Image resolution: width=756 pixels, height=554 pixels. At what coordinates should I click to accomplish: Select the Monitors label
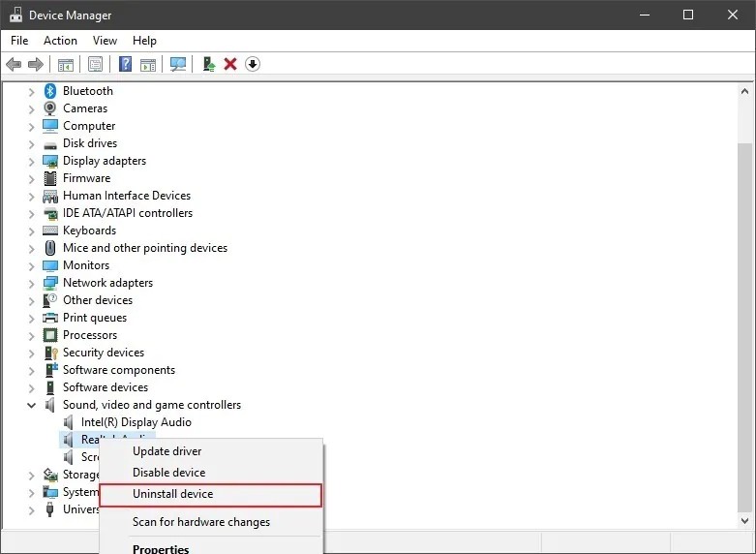(86, 265)
